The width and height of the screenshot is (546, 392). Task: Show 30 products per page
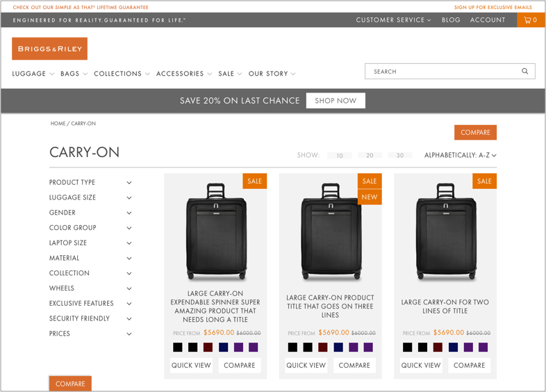(400, 156)
